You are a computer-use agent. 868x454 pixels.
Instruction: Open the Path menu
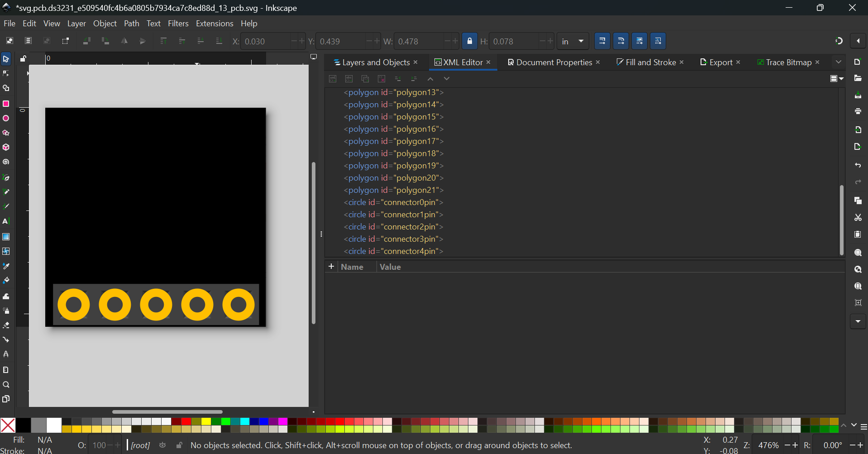click(132, 24)
